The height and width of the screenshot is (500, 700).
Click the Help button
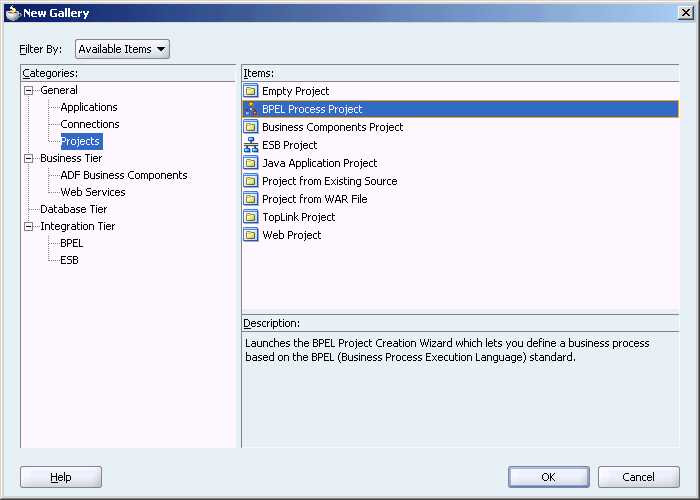pos(61,477)
